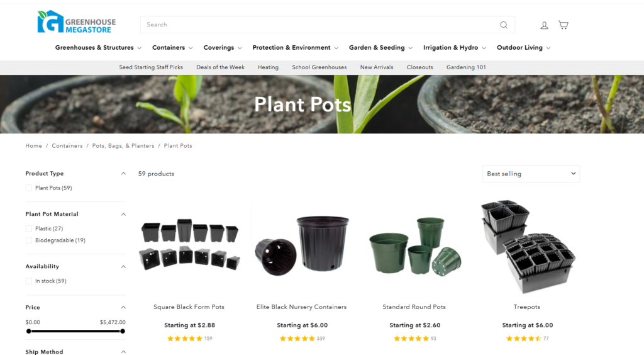The height and width of the screenshot is (355, 644).
Task: Click the search magnifier icon
Action: coord(504,25)
